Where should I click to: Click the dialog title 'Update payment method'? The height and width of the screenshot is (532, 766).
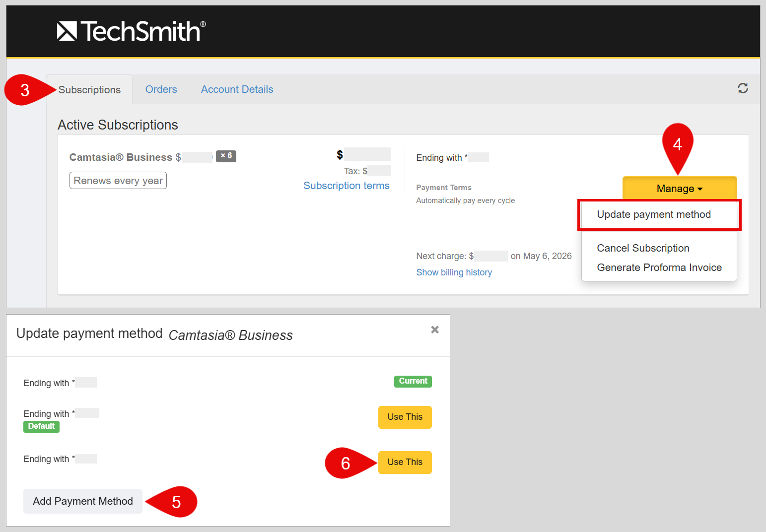89,333
